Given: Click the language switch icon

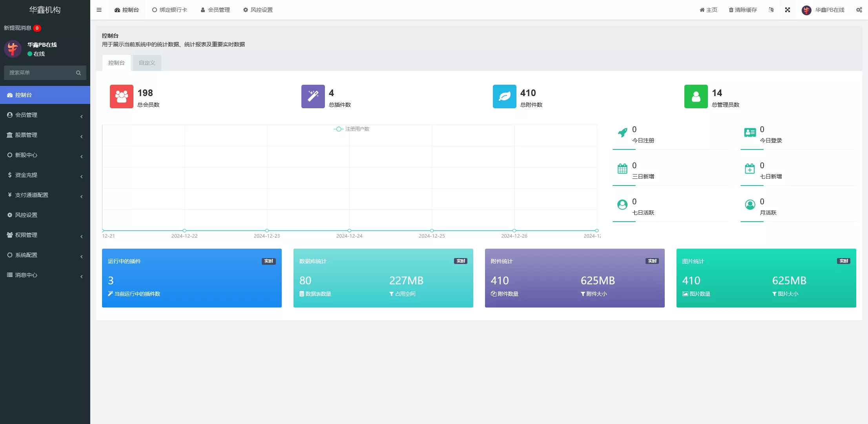Looking at the screenshot, I should 771,10.
